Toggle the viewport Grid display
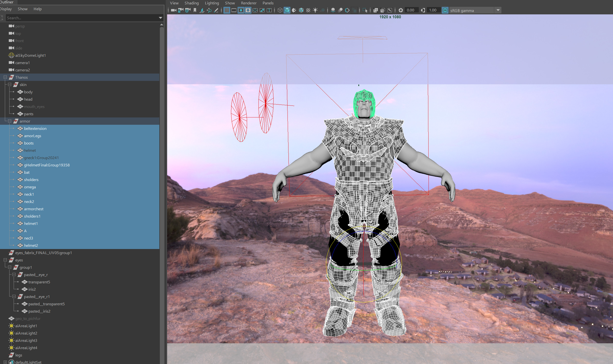 [227, 10]
